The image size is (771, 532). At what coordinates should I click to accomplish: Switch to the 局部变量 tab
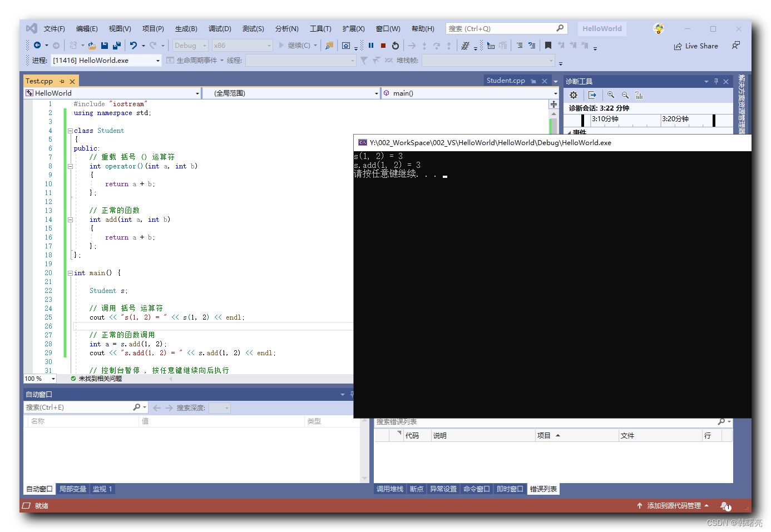click(x=73, y=489)
